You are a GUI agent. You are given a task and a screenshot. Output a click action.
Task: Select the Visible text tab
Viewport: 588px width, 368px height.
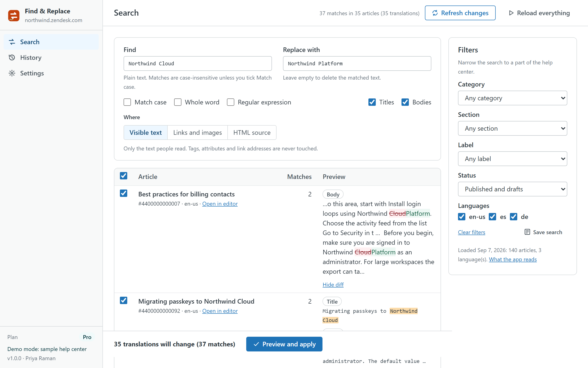[146, 132]
